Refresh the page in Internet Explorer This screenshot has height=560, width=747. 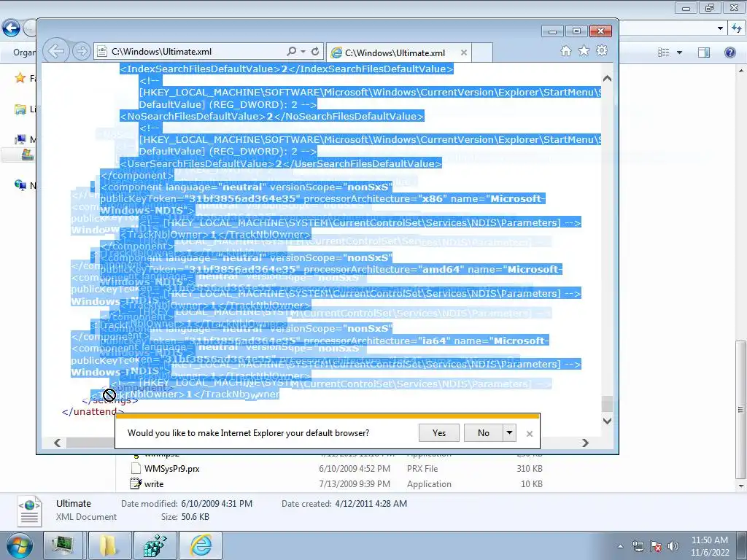point(315,51)
